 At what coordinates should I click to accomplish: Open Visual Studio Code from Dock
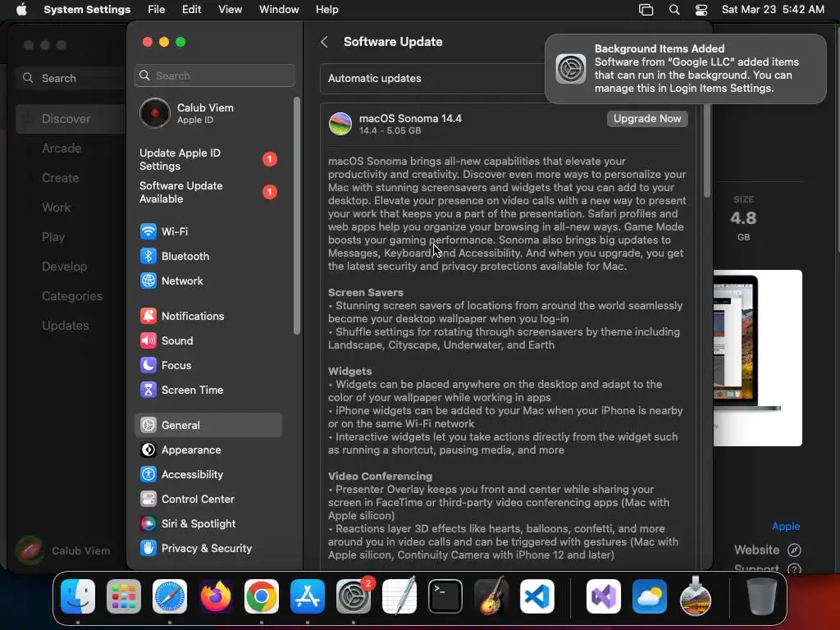pos(536,596)
